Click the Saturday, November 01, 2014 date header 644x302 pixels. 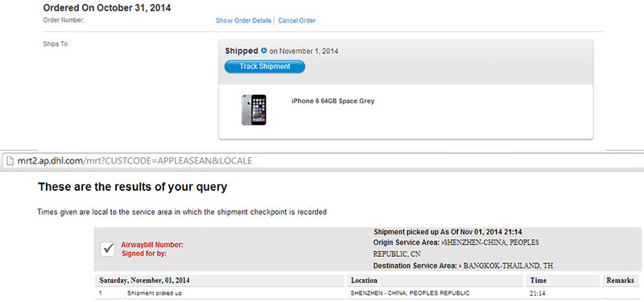(x=145, y=280)
